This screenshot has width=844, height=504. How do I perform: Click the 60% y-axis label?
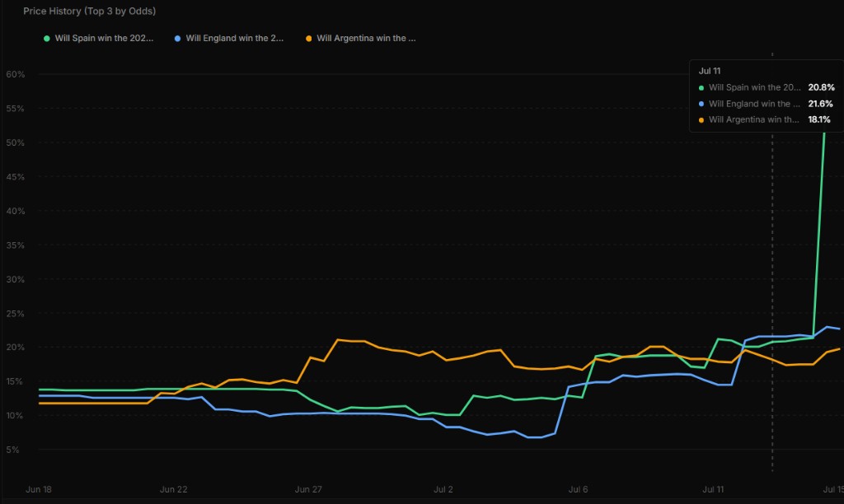(16, 74)
